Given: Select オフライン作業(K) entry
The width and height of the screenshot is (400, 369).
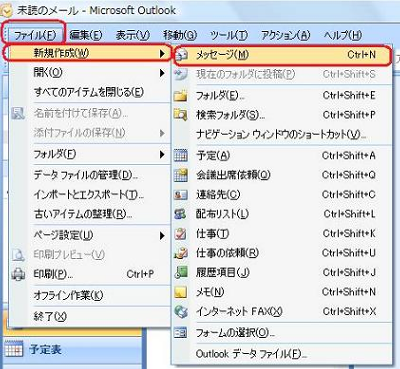Looking at the screenshot, I should [68, 295].
